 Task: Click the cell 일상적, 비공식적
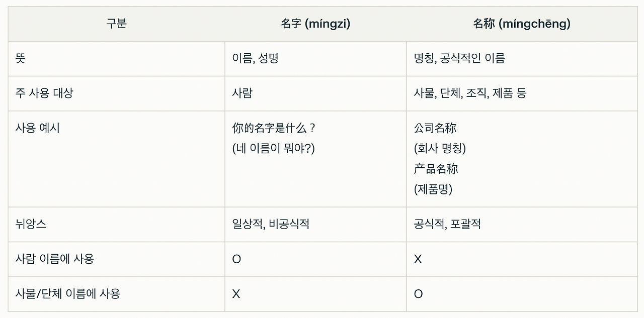coord(271,224)
